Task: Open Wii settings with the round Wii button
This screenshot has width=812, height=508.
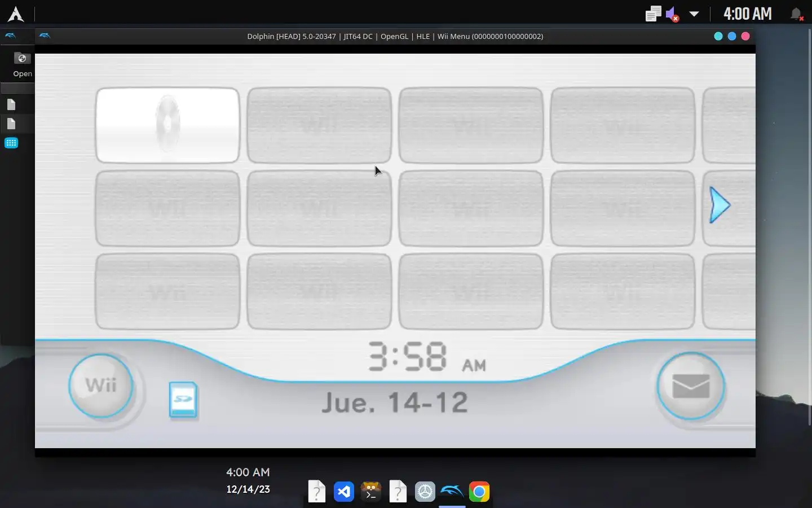Action: (101, 386)
